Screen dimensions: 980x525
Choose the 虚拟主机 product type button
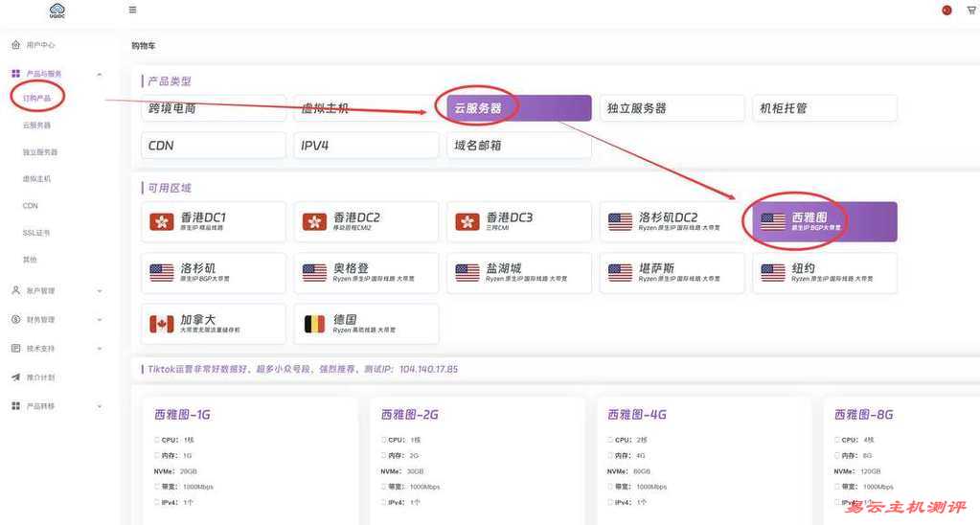(366, 108)
